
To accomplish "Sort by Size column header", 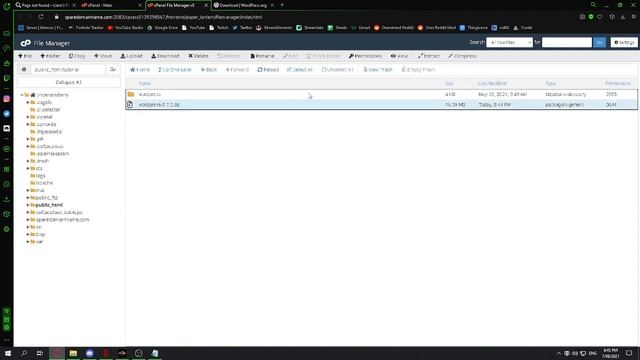I will click(449, 83).
